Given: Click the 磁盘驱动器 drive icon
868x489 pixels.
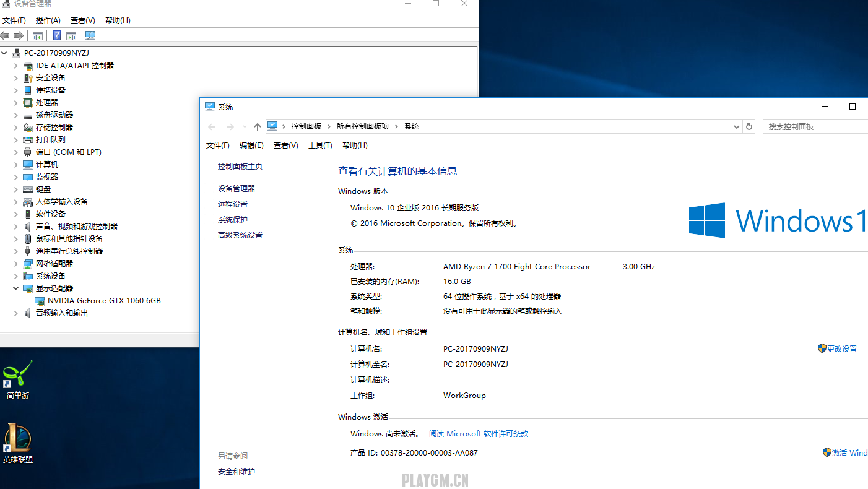Looking at the screenshot, I should click(28, 115).
